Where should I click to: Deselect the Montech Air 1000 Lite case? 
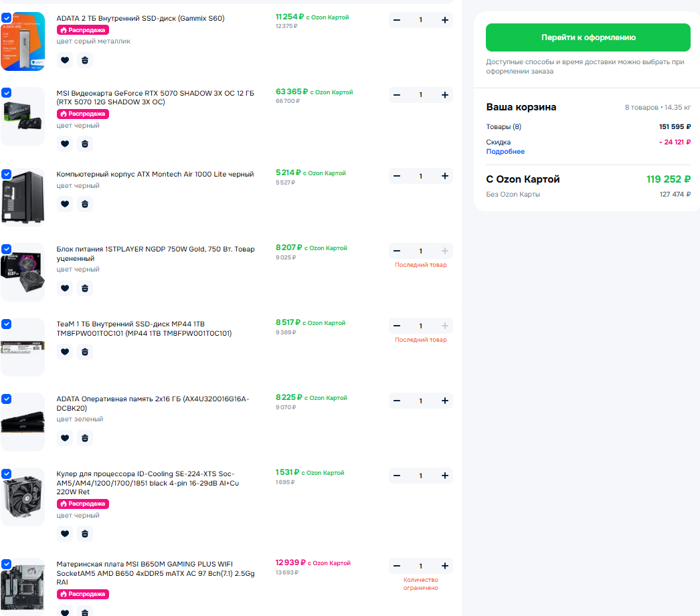(6, 174)
